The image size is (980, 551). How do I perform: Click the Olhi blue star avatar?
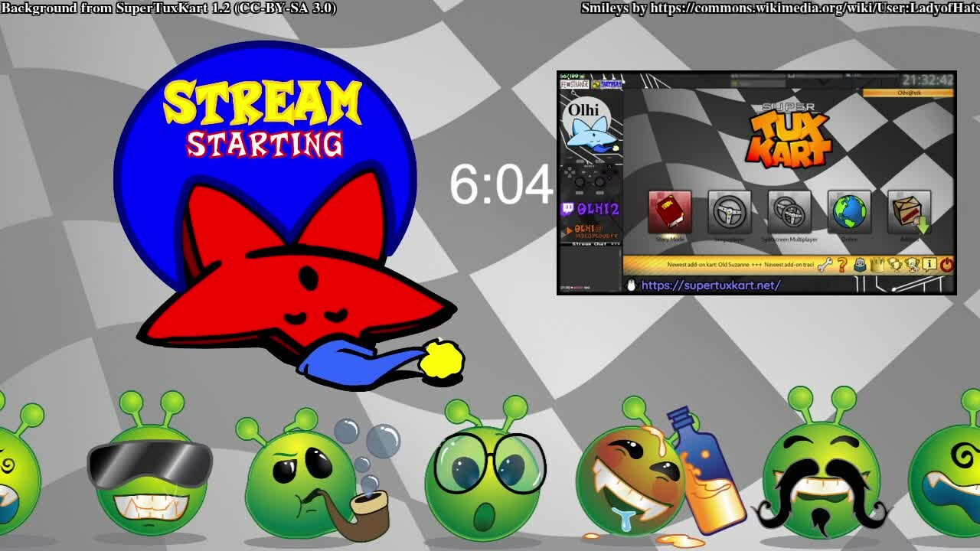coord(590,133)
